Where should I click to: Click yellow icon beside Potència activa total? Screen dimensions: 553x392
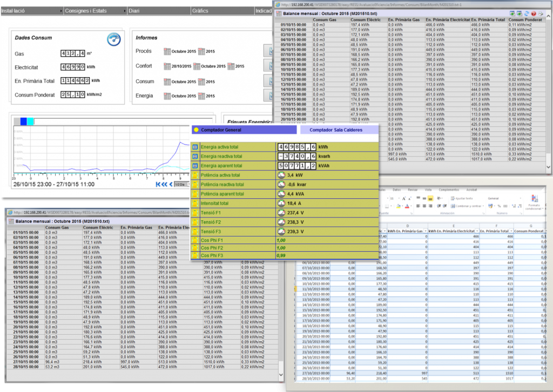[194, 175]
